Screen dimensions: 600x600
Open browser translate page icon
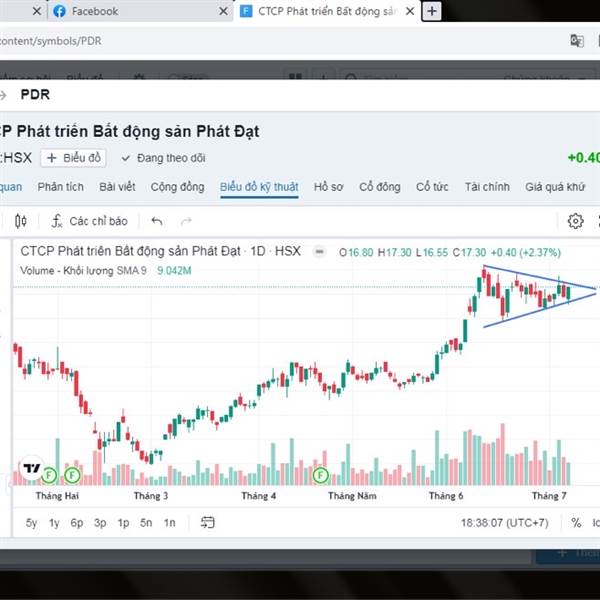[x=577, y=41]
